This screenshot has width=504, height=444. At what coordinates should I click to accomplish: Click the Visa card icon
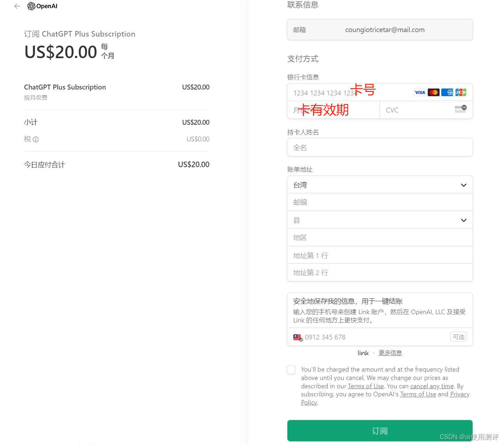coord(420,92)
